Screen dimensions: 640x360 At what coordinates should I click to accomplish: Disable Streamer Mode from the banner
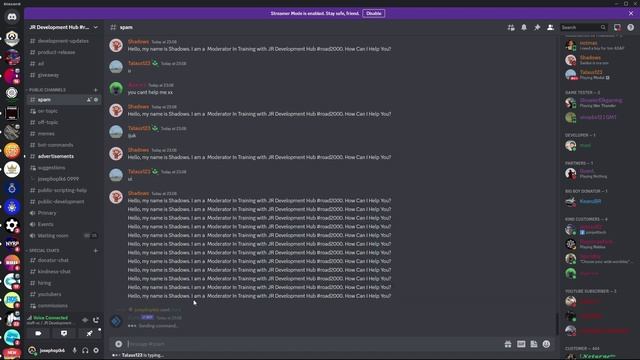coord(373,13)
